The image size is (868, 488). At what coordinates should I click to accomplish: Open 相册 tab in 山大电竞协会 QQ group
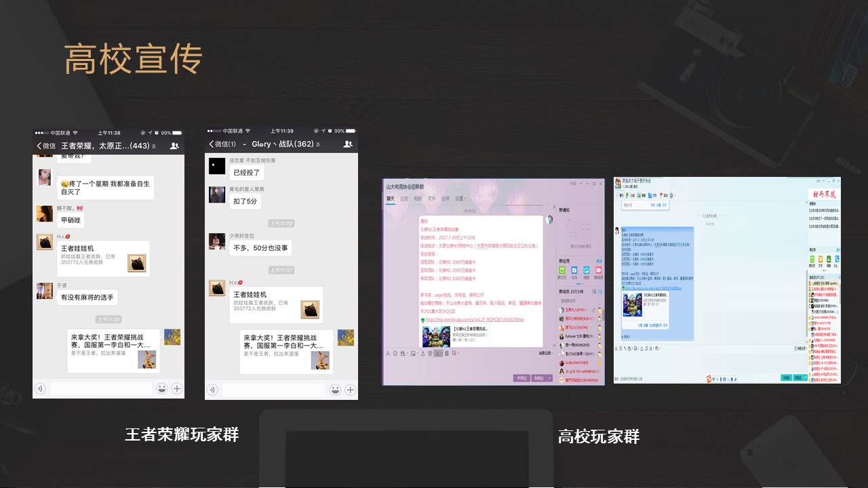point(418,199)
